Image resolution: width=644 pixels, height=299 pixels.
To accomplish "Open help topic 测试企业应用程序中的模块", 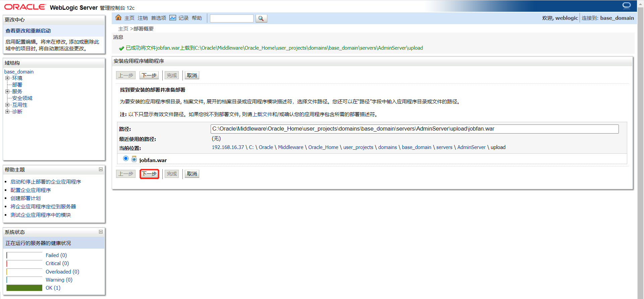I will pyautogui.click(x=41, y=215).
